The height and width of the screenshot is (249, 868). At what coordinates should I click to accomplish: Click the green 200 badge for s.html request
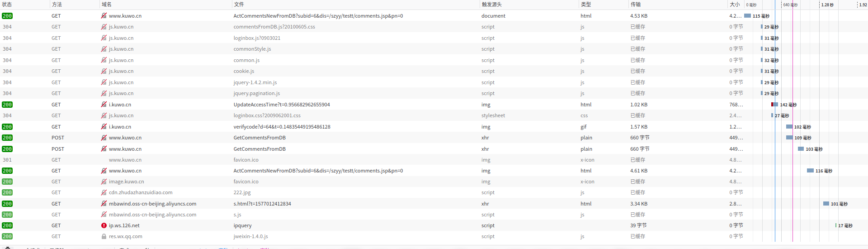(x=7, y=204)
